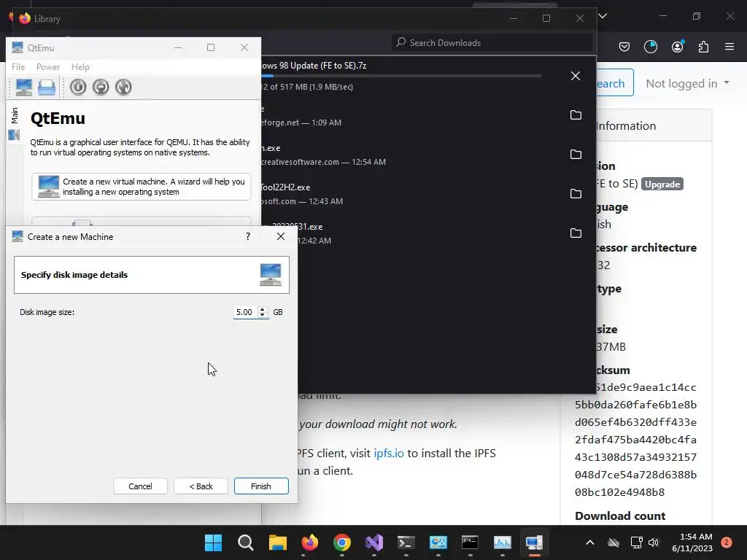The height and width of the screenshot is (560, 747).
Task: Switch to the Terminal app on the taskbar
Action: click(x=406, y=542)
